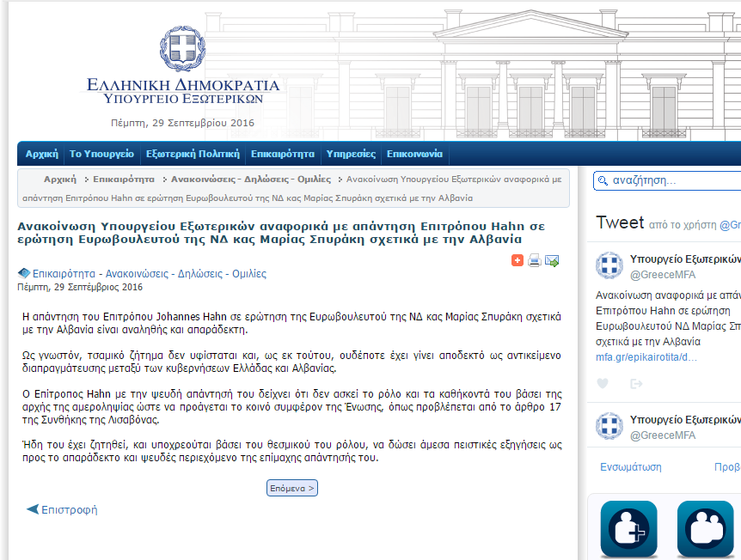This screenshot has width=741, height=560.
Task: Click the αναζήτηση search field
Action: 671,181
